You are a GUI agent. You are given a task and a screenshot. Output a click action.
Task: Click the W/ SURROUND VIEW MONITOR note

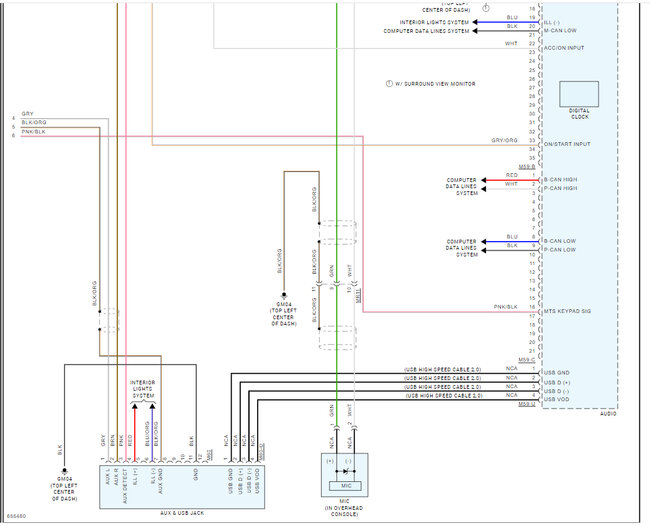(x=435, y=84)
